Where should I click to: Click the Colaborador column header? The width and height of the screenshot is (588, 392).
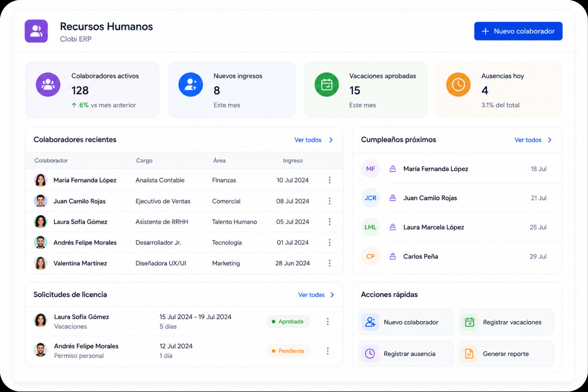(x=51, y=160)
